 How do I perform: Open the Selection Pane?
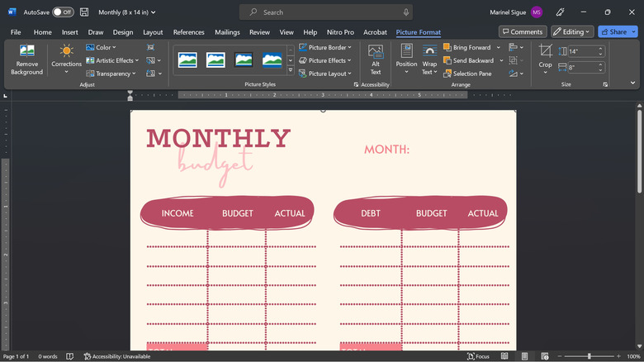point(467,74)
